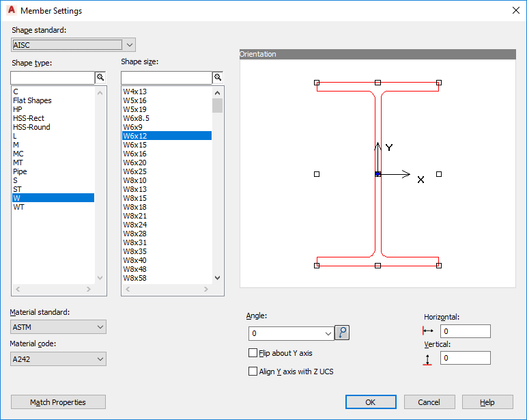Select shape type MC

[x=53, y=154]
